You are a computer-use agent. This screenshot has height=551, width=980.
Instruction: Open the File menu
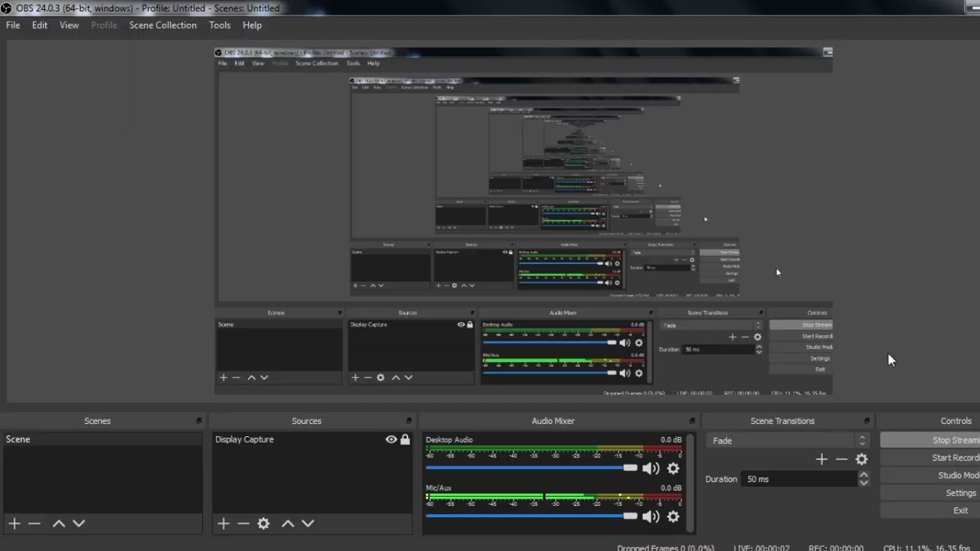coord(13,25)
